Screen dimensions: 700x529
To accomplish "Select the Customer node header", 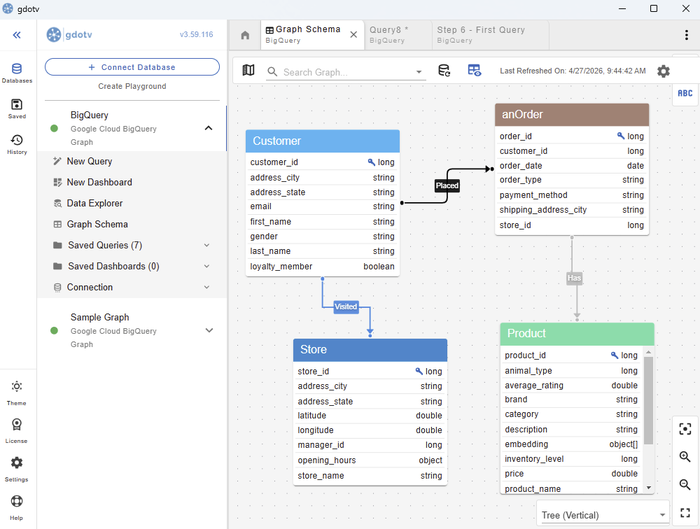I will (x=322, y=141).
